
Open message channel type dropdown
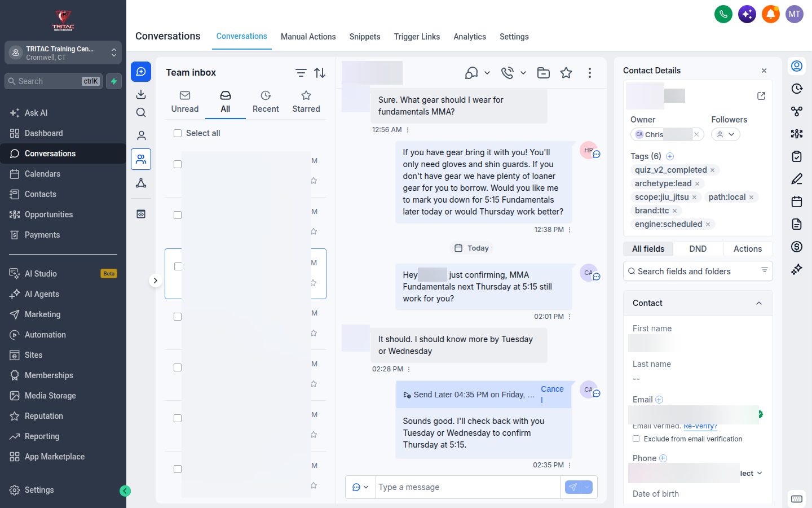[x=360, y=487]
